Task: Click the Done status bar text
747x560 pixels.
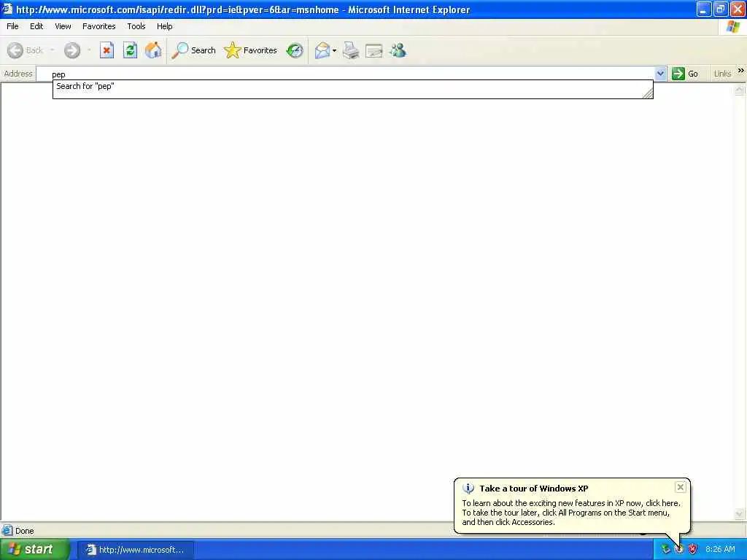Action: (x=24, y=531)
